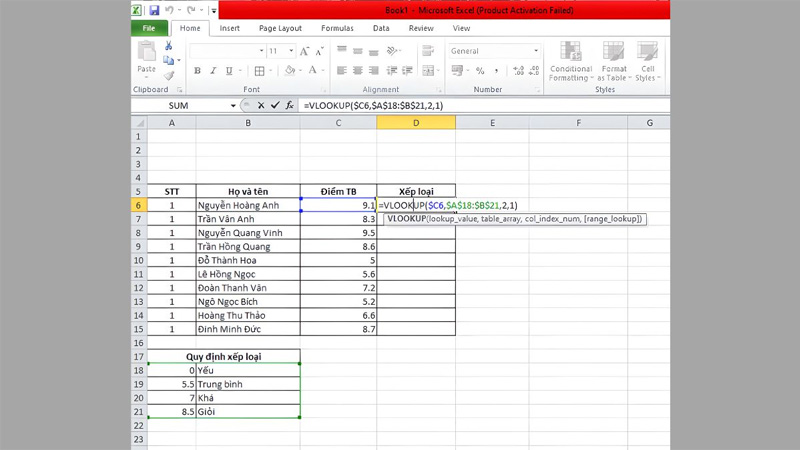Click the Comma Style icon
The width and height of the screenshot is (800, 450).
(x=496, y=70)
